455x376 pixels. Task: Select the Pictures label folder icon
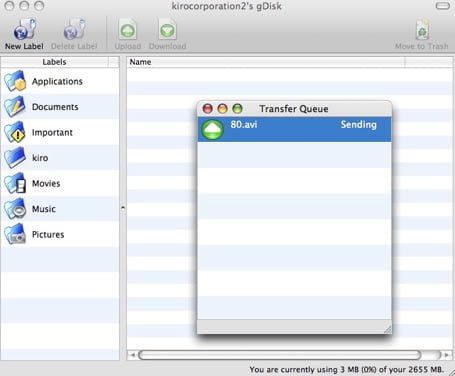click(15, 234)
